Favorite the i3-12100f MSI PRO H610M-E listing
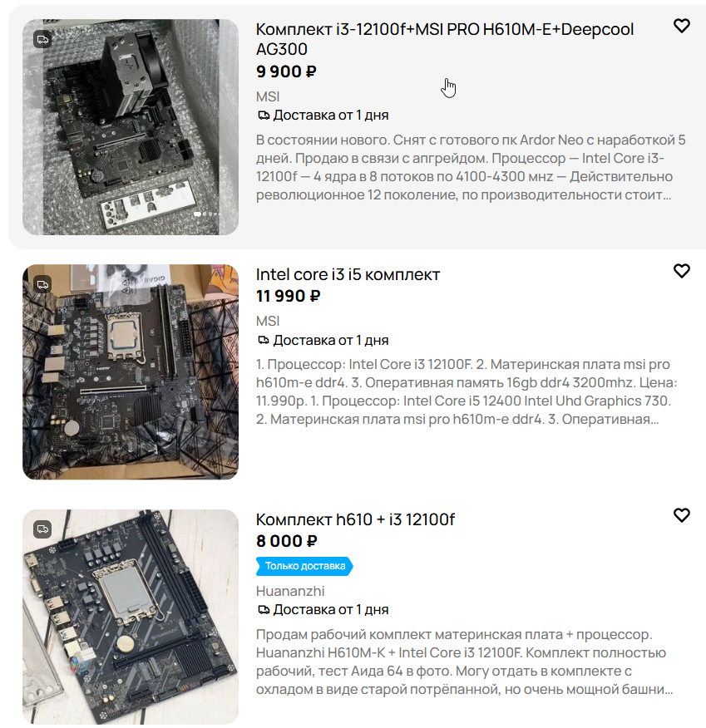 click(681, 26)
